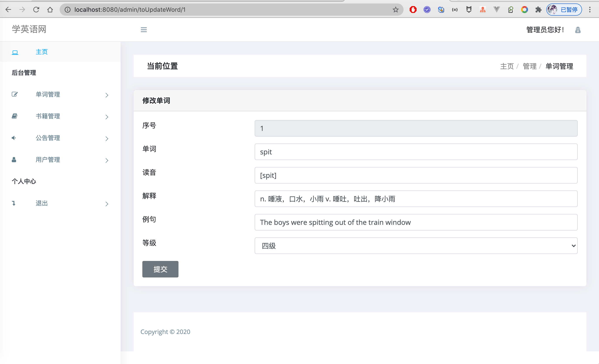The width and height of the screenshot is (599, 364).
Task: Click the book icon beside 书籍管理
Action: (x=15, y=116)
